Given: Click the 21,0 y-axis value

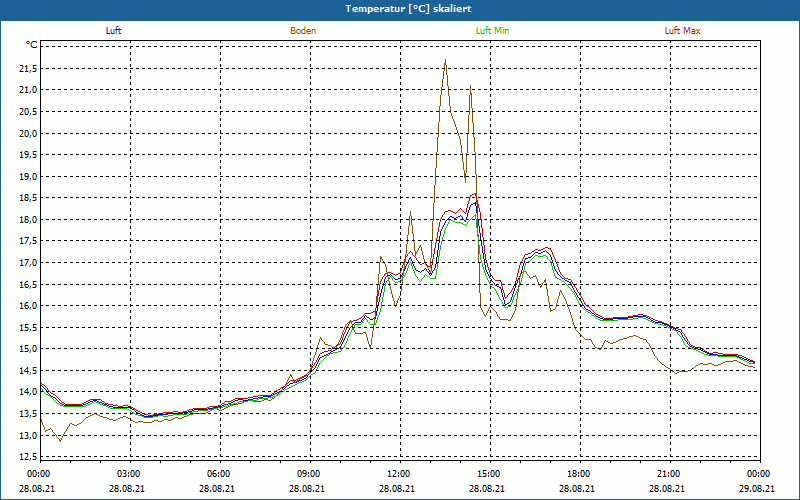Looking at the screenshot, I should pos(28,90).
